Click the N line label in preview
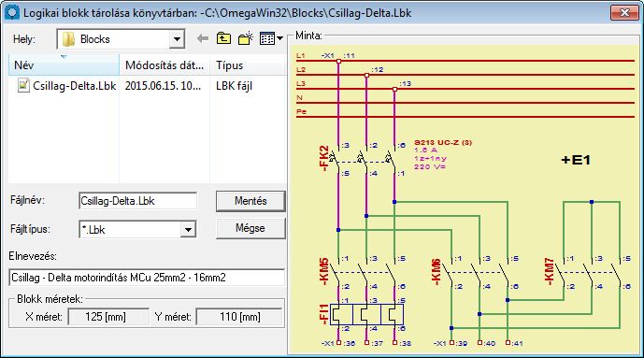644x358 pixels. click(x=299, y=97)
